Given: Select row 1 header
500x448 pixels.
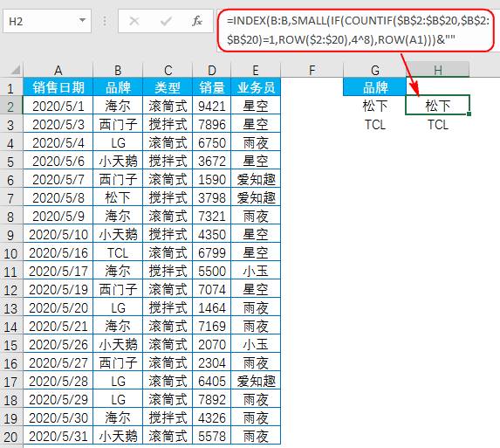Looking at the screenshot, I should (x=10, y=87).
